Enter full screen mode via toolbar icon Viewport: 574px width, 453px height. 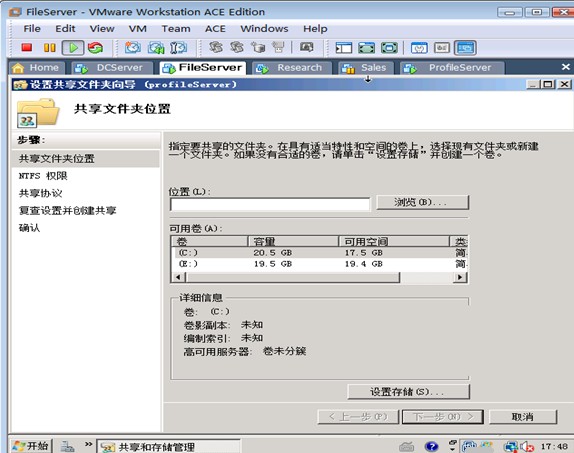(x=389, y=48)
